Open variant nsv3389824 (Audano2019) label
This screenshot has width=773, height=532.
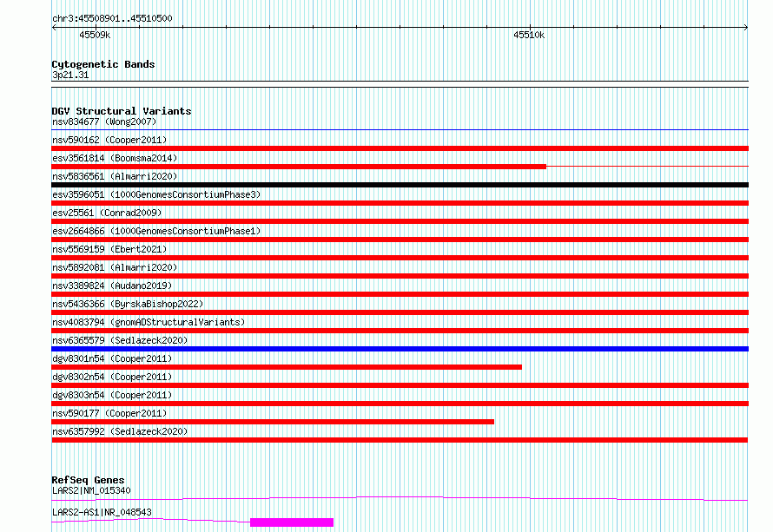[112, 286]
